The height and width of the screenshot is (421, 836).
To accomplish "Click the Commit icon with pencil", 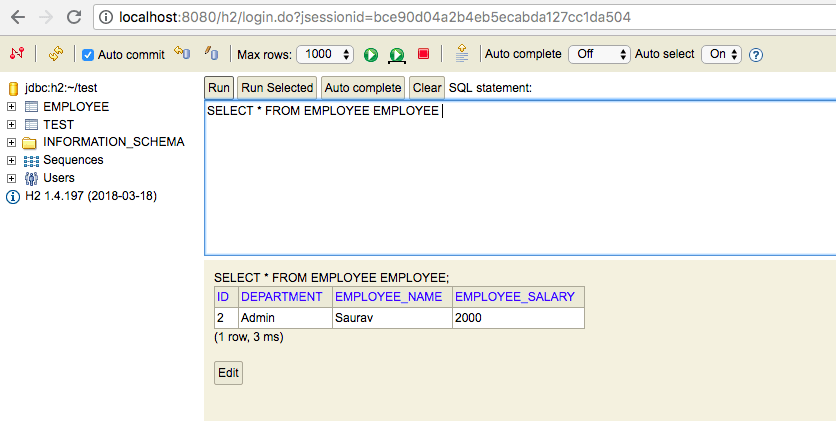I will pyautogui.click(x=211, y=53).
